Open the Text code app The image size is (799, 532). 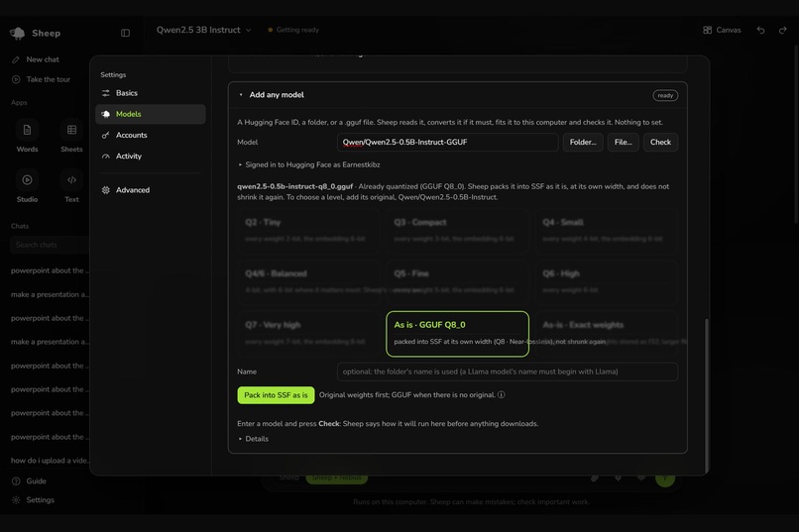pyautogui.click(x=71, y=186)
